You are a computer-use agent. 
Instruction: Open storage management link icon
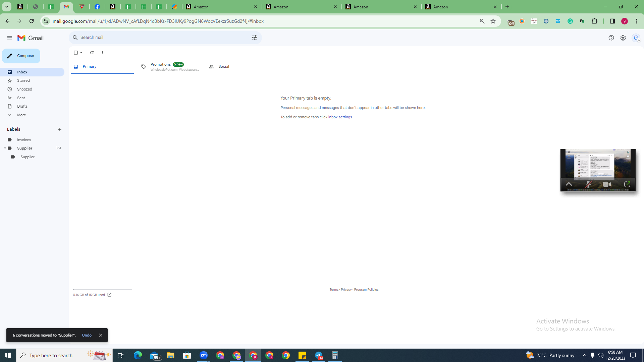tap(109, 295)
